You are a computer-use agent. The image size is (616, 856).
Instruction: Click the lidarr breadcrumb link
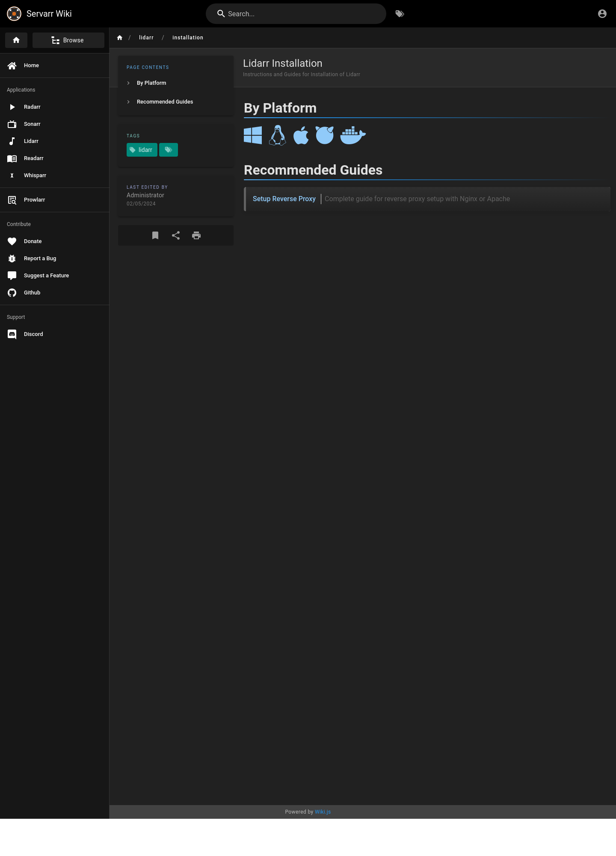(146, 38)
